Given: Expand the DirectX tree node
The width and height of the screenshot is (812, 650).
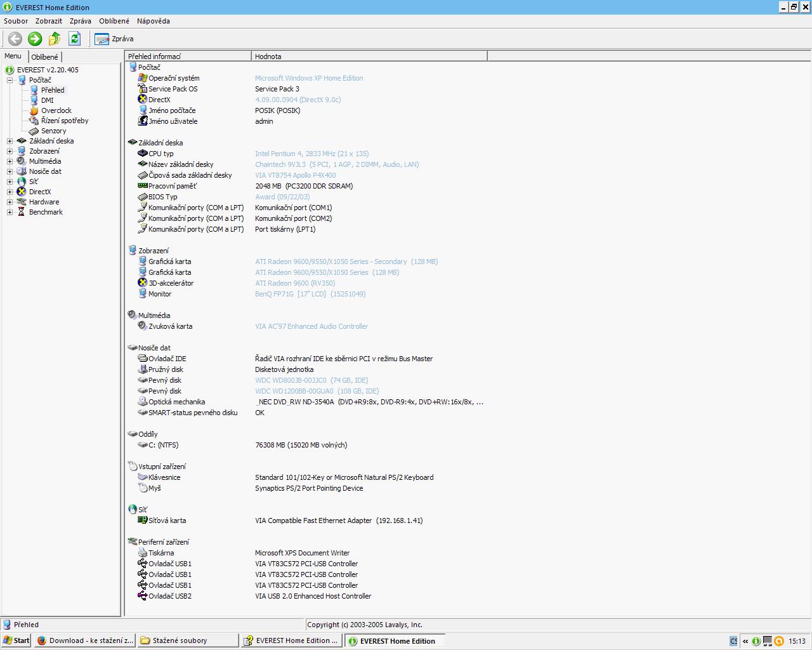Looking at the screenshot, I should pyautogui.click(x=10, y=192).
